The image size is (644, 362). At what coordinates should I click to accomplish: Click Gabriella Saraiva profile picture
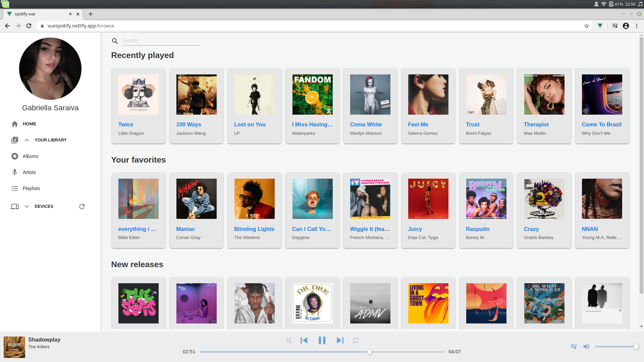click(50, 69)
